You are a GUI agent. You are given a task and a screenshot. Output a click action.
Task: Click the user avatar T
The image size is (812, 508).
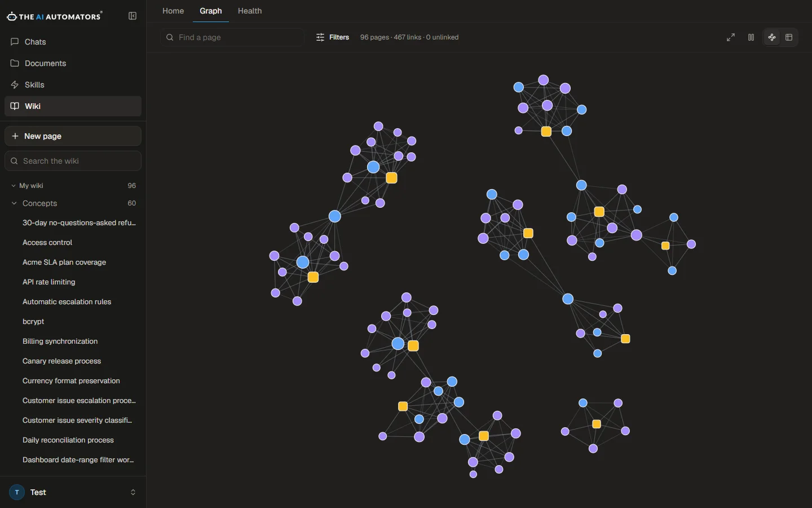[17, 492]
